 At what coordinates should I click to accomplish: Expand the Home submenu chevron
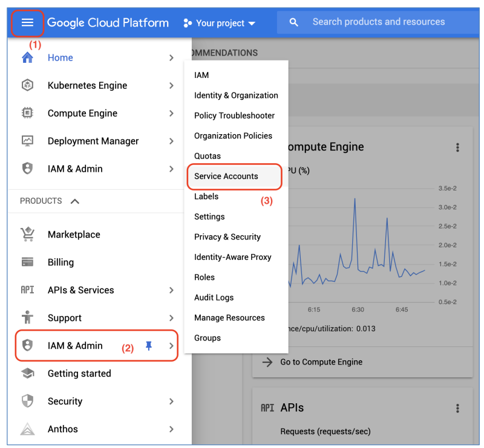pyautogui.click(x=171, y=57)
